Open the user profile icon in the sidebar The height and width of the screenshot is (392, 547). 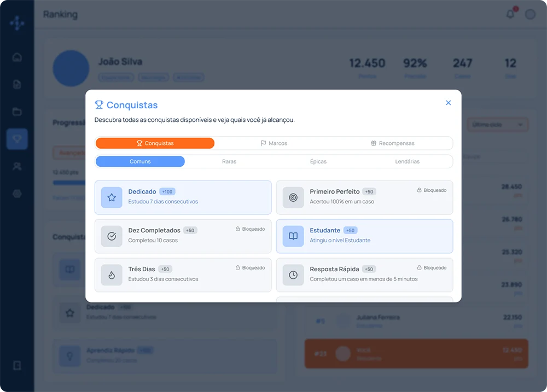tap(17, 166)
